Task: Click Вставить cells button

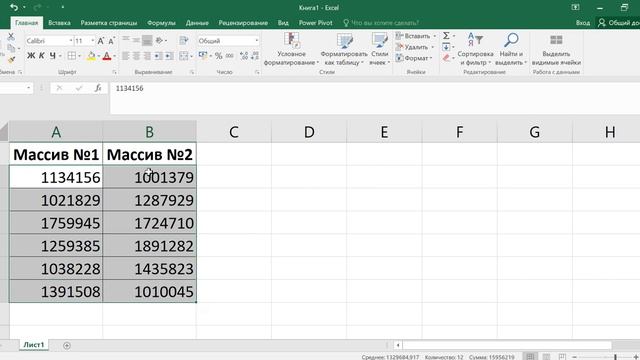Action: coord(413,36)
